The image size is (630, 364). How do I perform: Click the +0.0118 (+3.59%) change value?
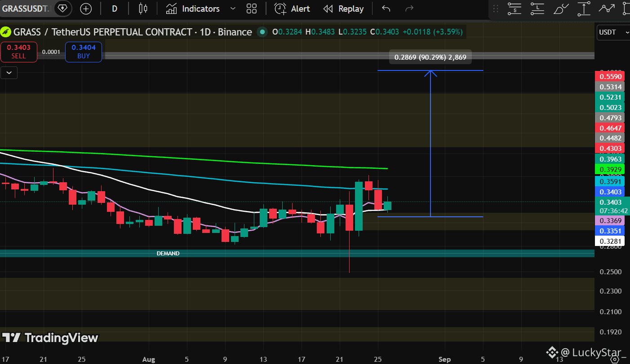click(432, 32)
